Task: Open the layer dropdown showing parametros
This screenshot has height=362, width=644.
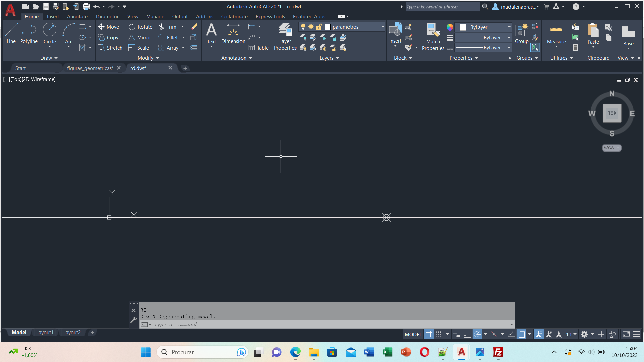Action: 342,27
